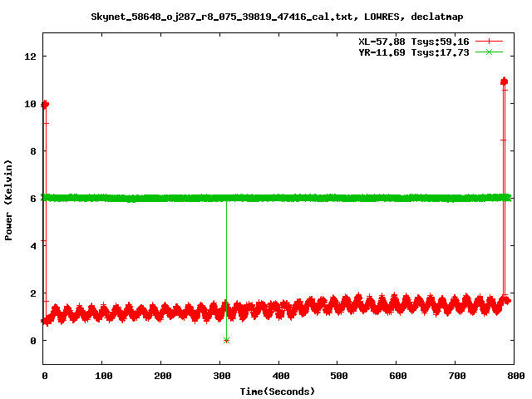
Task: Click the x-axis tick label 200
Action: click(x=163, y=376)
